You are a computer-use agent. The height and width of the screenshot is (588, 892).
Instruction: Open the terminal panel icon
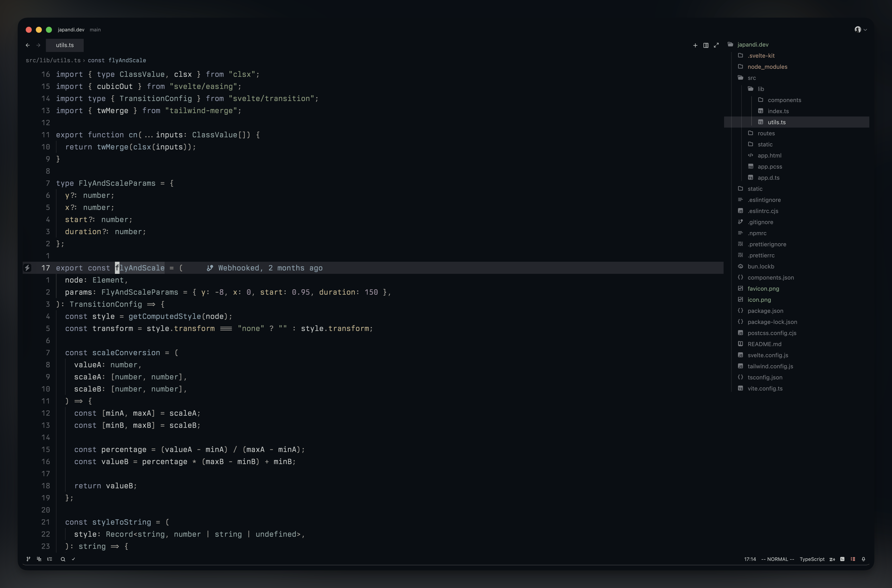point(842,559)
